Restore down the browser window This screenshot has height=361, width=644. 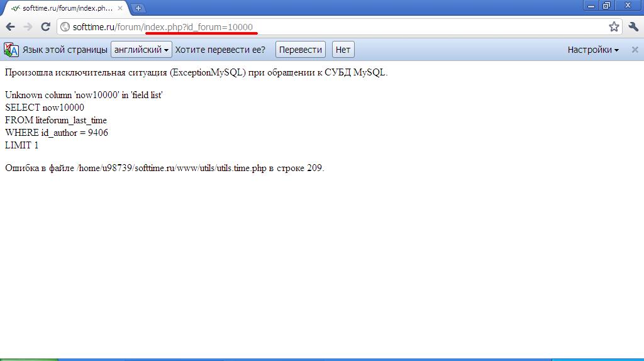(607, 6)
